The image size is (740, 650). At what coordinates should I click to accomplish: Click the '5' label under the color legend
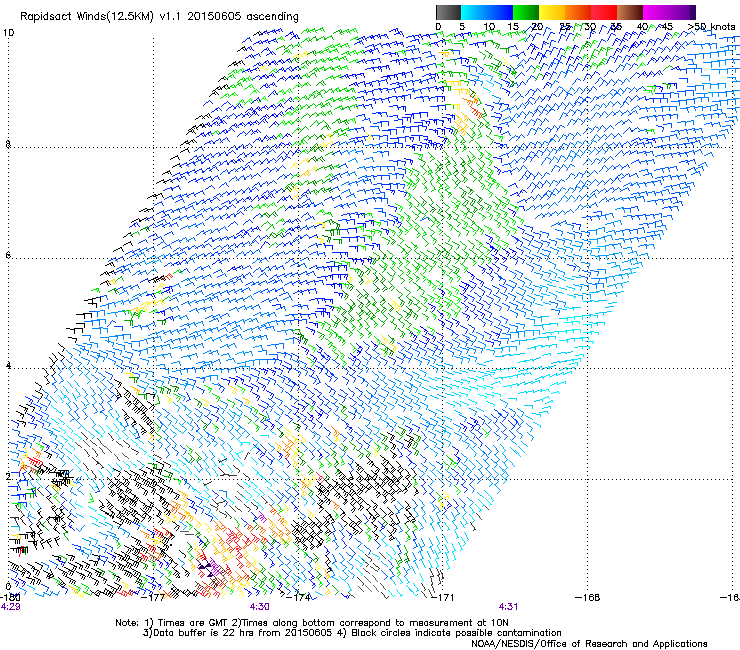(462, 26)
